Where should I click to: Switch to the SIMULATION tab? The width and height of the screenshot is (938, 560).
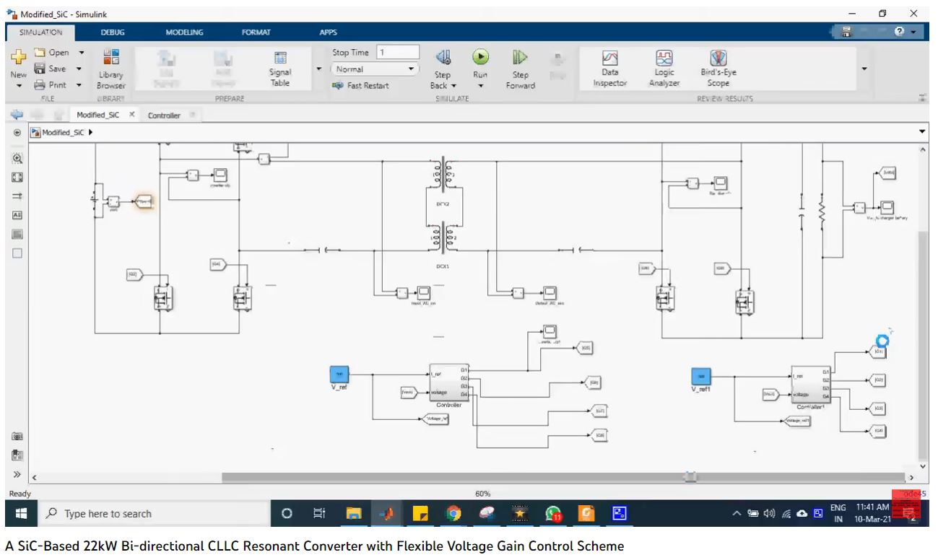pyautogui.click(x=41, y=32)
